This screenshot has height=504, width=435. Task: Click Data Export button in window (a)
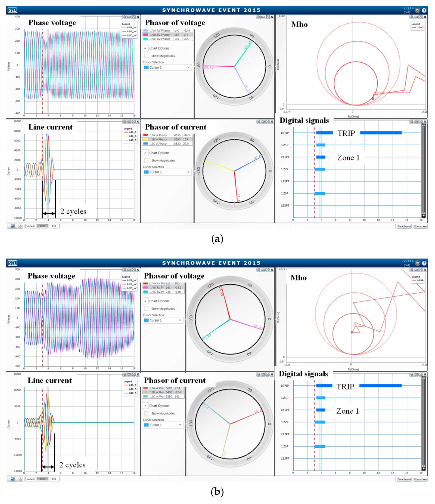tap(404, 226)
